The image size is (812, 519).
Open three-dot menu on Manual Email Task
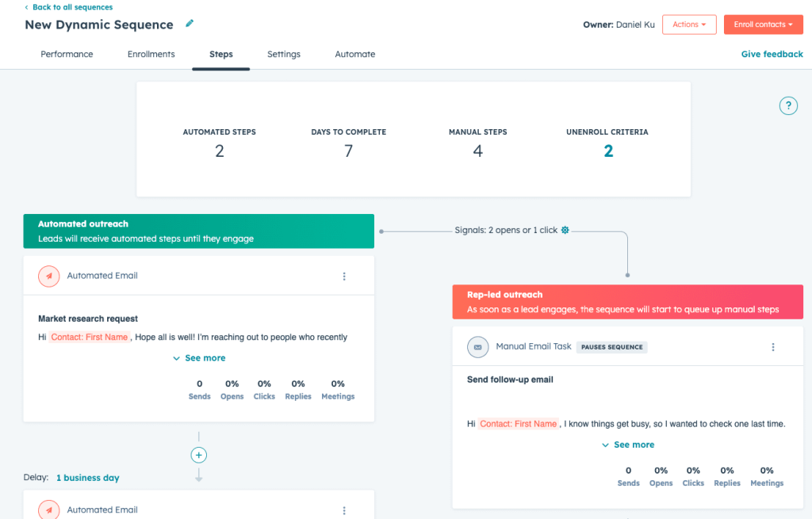(773, 347)
